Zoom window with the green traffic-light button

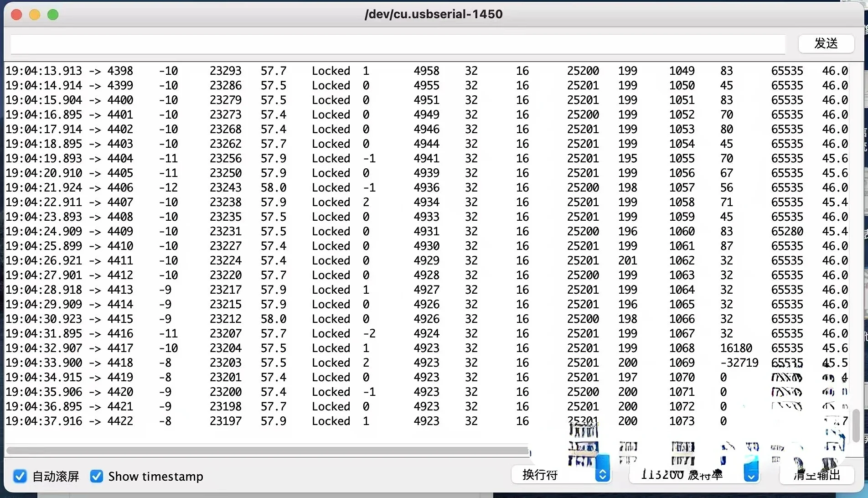click(x=53, y=14)
